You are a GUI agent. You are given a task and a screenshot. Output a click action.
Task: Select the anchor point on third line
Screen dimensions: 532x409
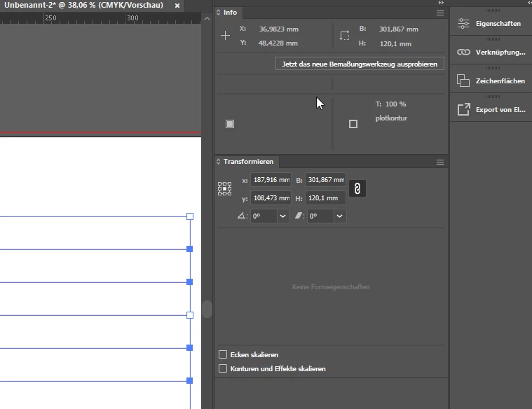(x=190, y=282)
